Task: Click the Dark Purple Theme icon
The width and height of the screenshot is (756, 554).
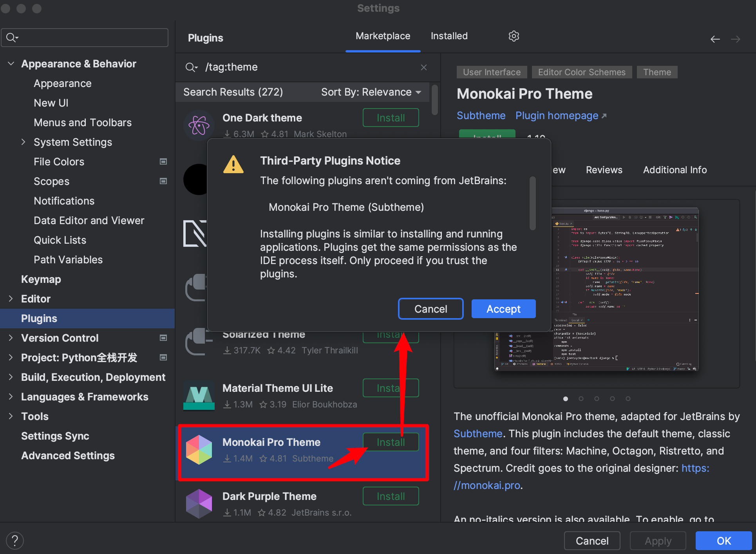Action: coord(199,503)
